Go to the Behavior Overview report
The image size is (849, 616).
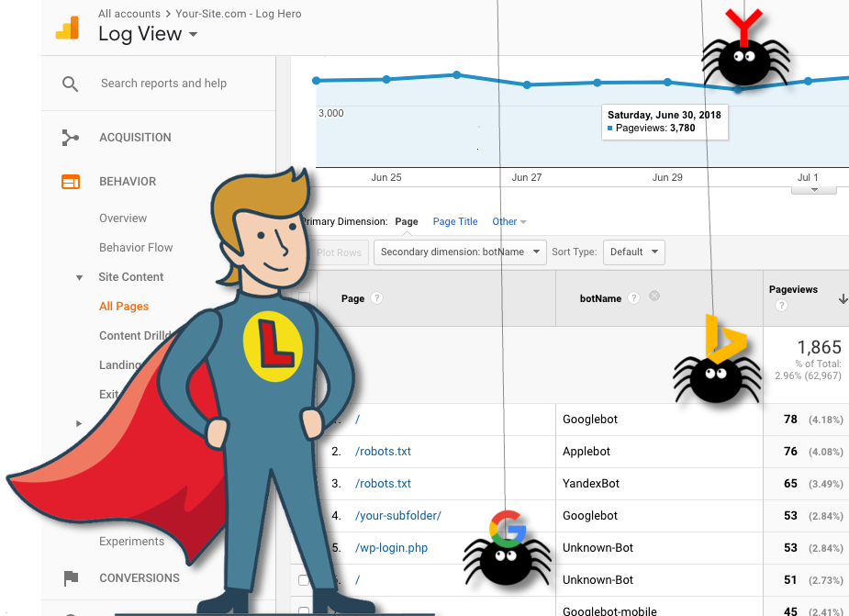[123, 218]
